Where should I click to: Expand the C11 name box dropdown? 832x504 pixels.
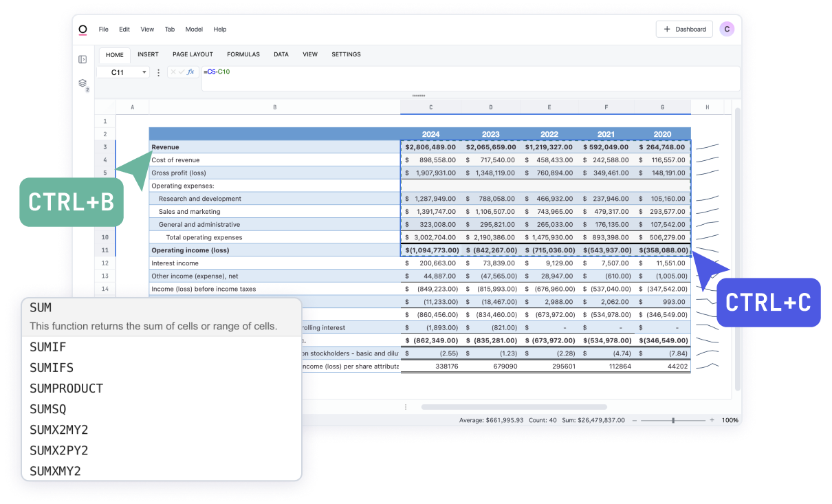144,72
